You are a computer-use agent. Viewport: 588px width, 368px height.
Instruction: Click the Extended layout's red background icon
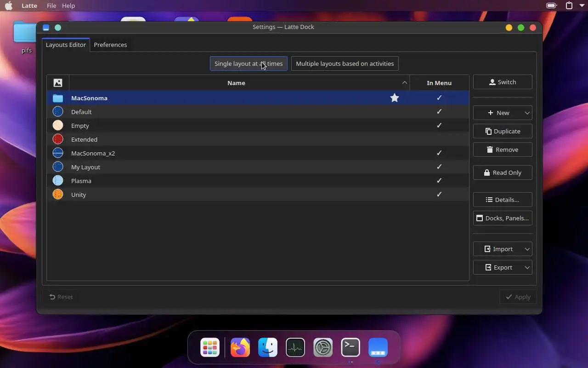click(58, 139)
